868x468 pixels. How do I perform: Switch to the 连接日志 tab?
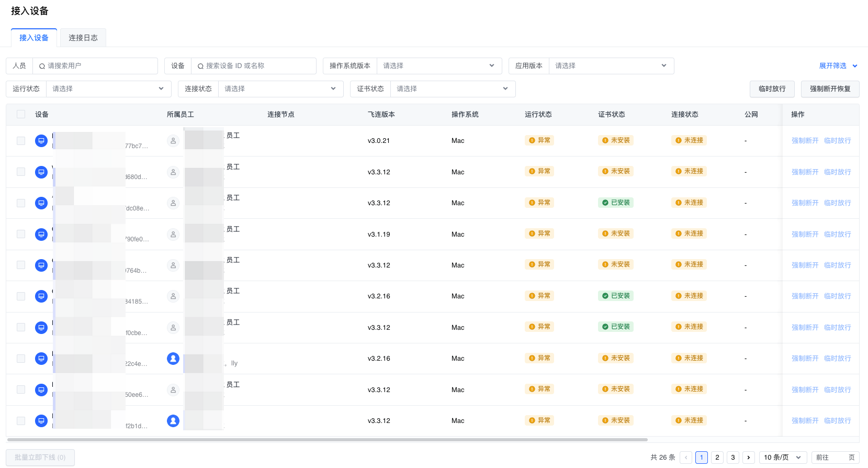coord(83,38)
